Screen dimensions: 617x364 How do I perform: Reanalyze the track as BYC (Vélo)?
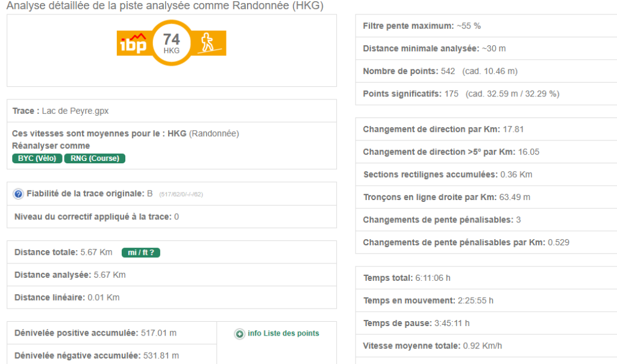[37, 158]
